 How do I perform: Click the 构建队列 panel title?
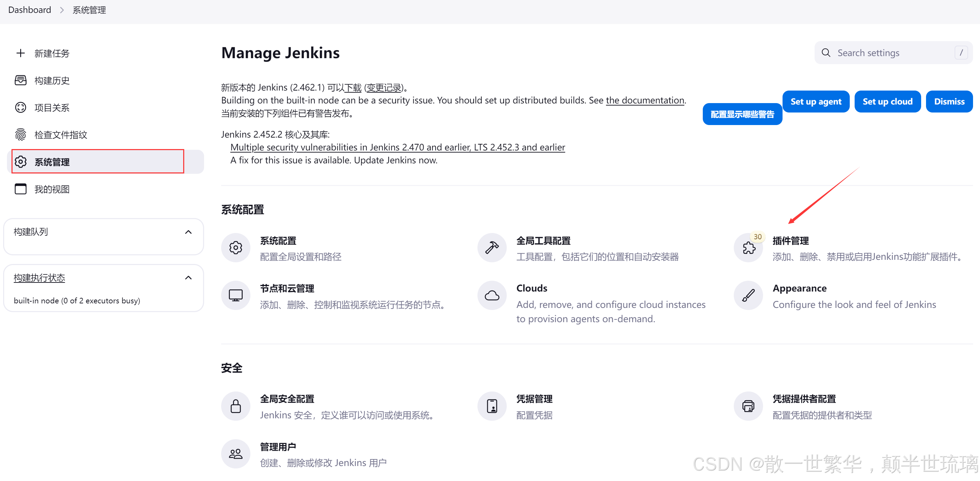point(31,232)
